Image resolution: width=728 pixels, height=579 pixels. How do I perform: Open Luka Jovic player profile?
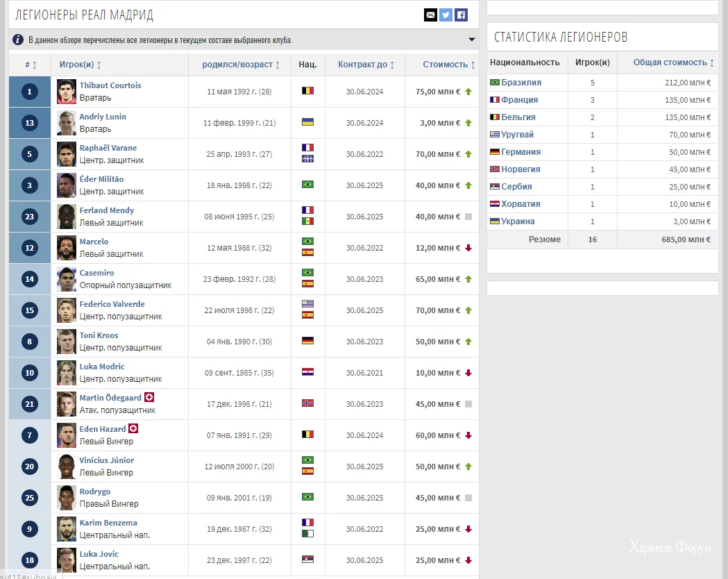coord(99,554)
